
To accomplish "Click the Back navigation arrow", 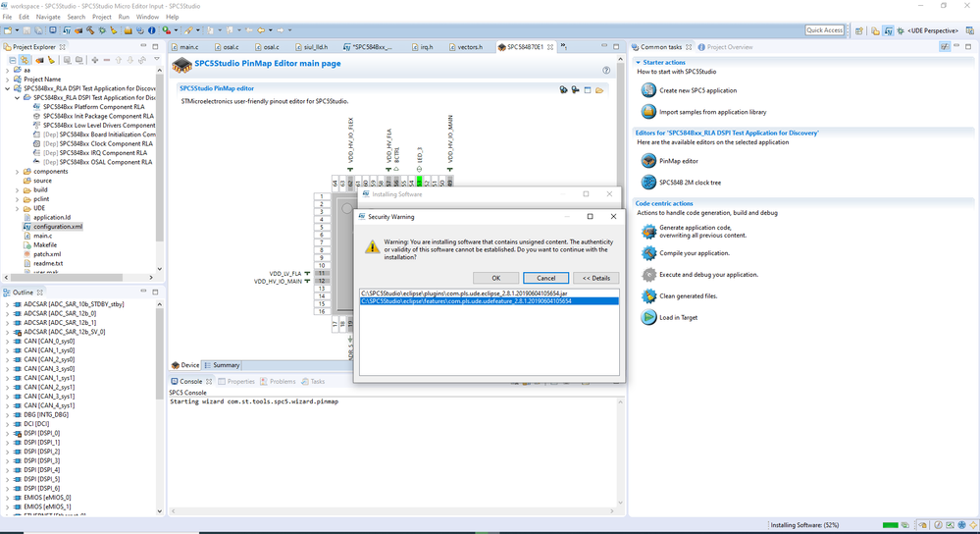I will tap(261, 30).
